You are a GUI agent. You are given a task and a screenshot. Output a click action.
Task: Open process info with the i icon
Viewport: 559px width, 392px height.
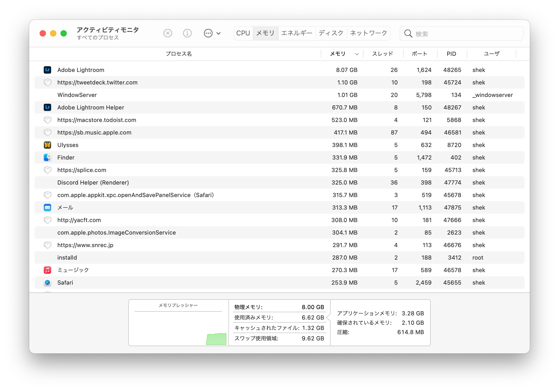pos(187,33)
